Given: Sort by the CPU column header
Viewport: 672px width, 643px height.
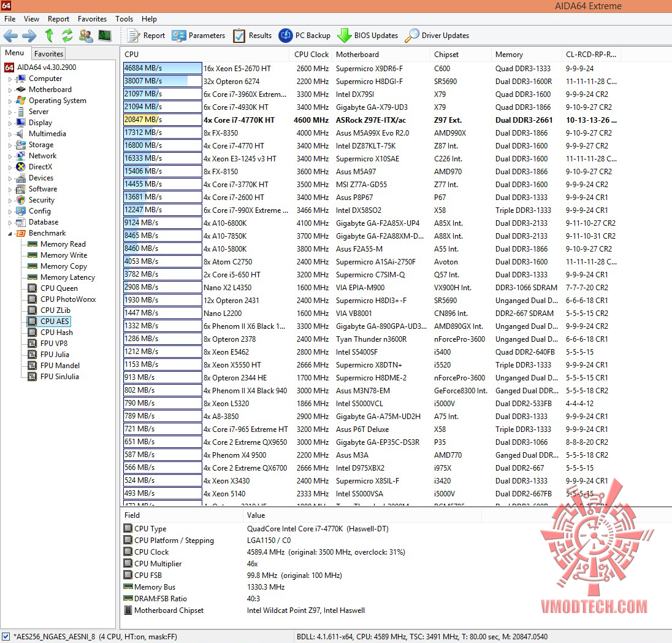Looking at the screenshot, I should (x=205, y=55).
